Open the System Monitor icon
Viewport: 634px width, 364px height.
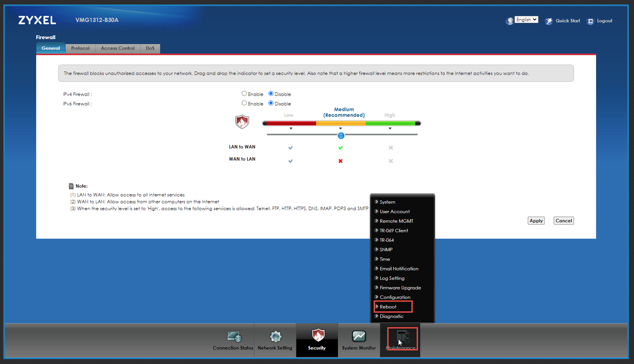359,337
